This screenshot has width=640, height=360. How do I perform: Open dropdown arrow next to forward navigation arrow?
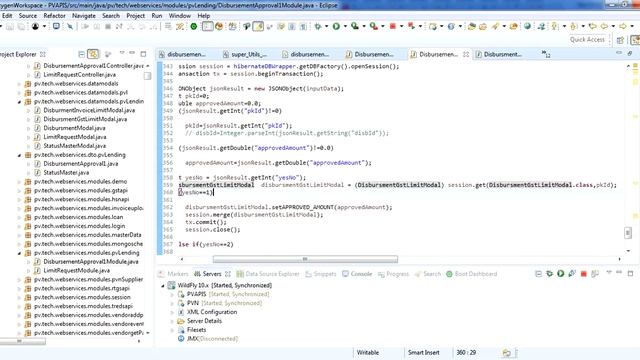point(632,27)
